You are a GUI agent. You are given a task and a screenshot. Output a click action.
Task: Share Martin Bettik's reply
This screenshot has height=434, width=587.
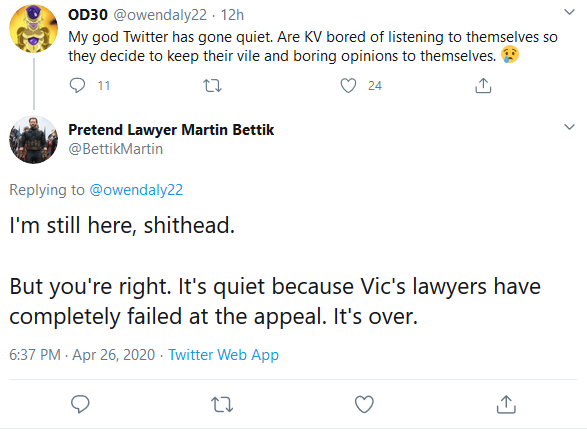pos(506,404)
